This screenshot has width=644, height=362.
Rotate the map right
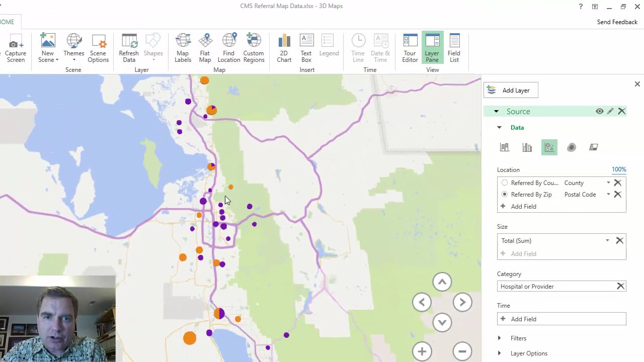click(462, 302)
